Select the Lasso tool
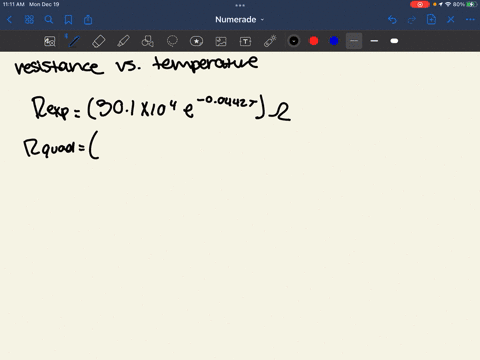This screenshot has height=360, width=480. point(172,41)
